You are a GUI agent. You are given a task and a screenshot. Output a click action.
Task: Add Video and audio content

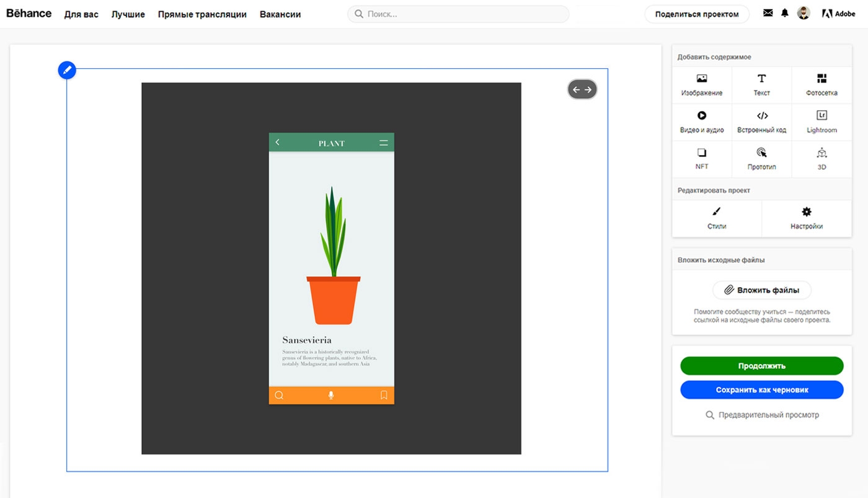click(x=702, y=122)
